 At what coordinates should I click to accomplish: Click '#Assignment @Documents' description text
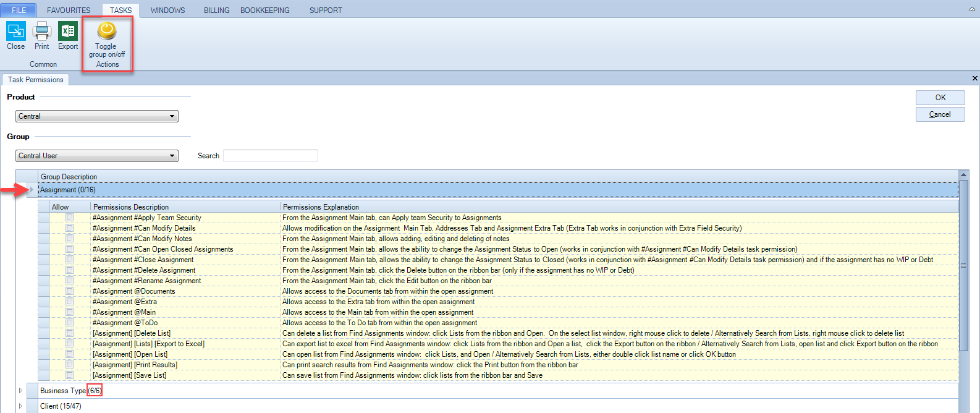134,291
